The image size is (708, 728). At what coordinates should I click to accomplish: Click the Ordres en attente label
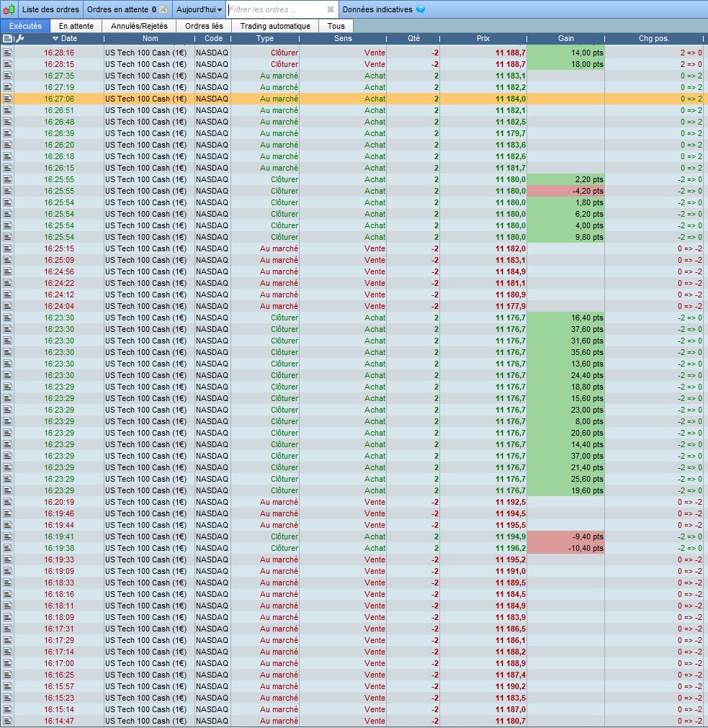117,9
